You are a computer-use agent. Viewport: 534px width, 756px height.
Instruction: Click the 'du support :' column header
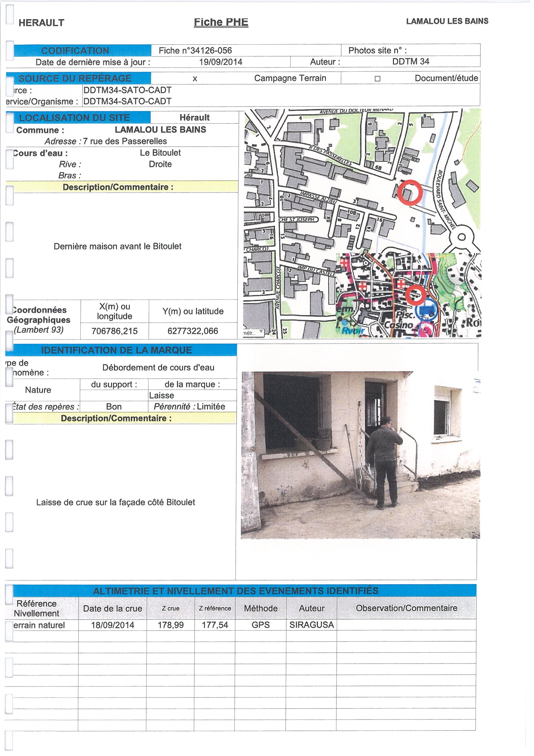click(x=115, y=387)
